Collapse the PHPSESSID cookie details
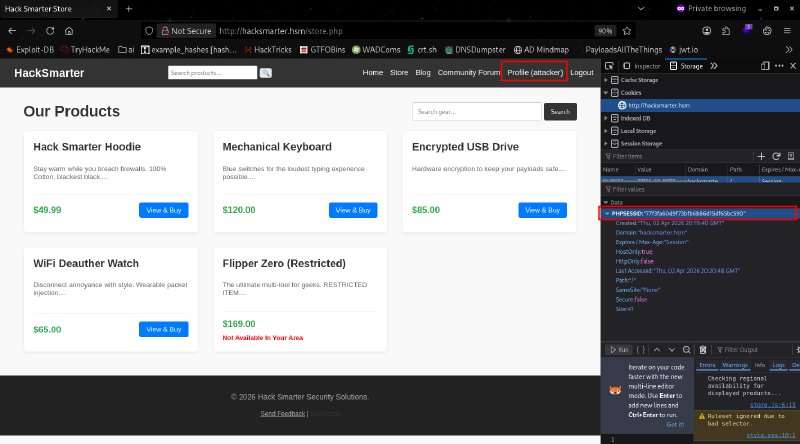The height and width of the screenshot is (444, 800). 607,213
